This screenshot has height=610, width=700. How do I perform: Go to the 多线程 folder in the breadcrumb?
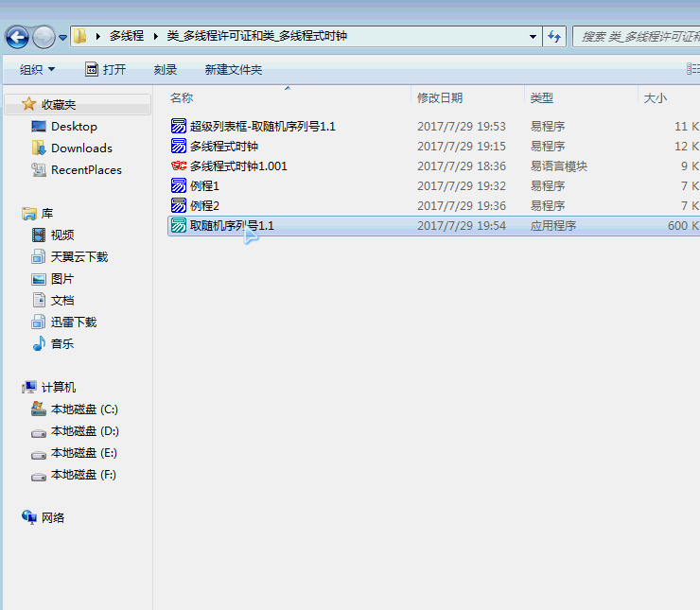click(x=127, y=36)
